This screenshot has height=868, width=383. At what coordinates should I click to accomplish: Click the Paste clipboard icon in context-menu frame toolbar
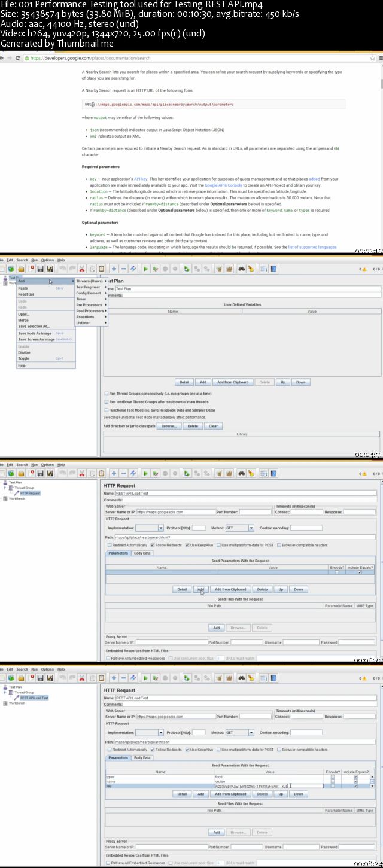click(x=102, y=269)
